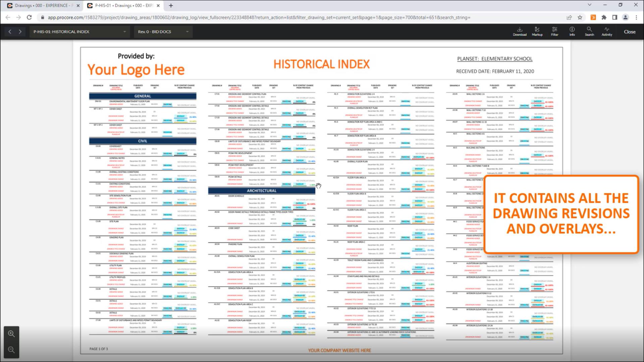Click the Download icon in viewer toolbar
The height and width of the screenshot is (362, 644).
[520, 32]
